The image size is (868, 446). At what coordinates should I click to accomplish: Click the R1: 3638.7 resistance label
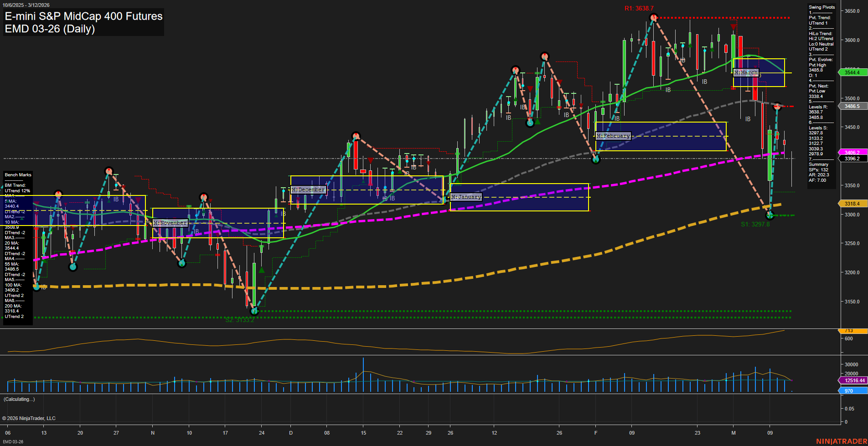(639, 8)
